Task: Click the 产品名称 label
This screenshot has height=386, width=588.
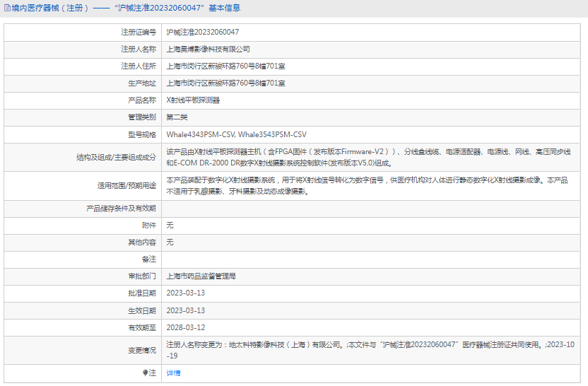Action: (142, 100)
